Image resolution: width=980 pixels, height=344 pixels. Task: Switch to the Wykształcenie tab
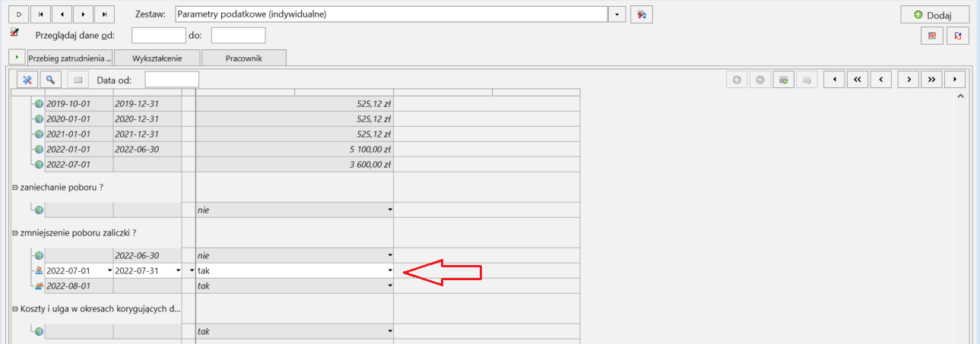[x=157, y=58]
